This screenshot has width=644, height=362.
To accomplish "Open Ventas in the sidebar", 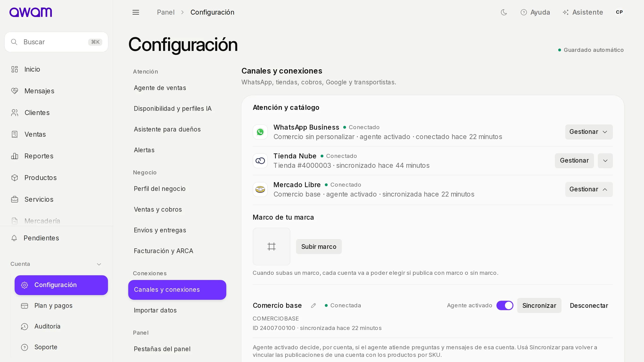I will [x=57, y=135].
